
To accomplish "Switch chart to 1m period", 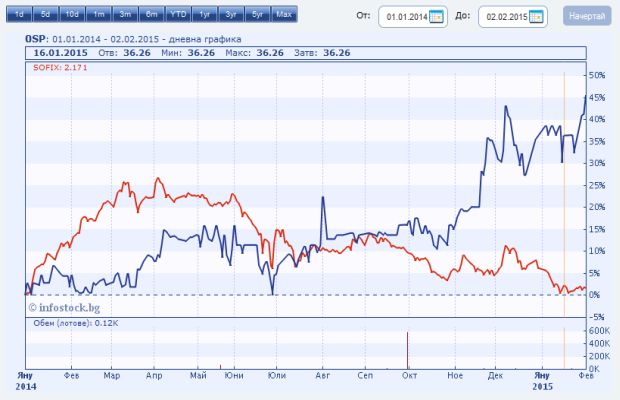I will tap(98, 15).
